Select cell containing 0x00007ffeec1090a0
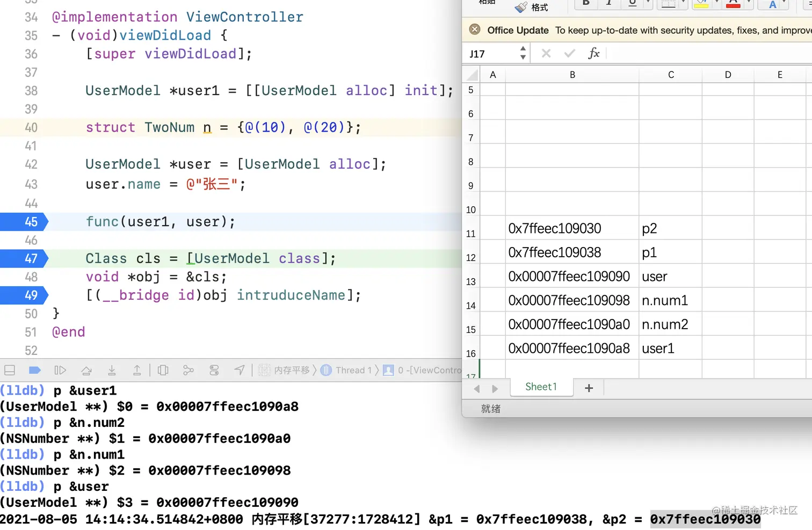Screen dimensions: 812x530 (572, 324)
